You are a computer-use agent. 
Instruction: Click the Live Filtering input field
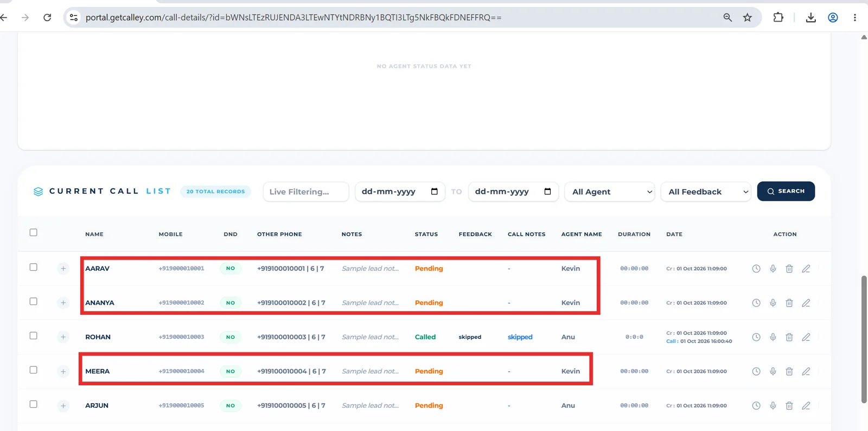pyautogui.click(x=306, y=192)
